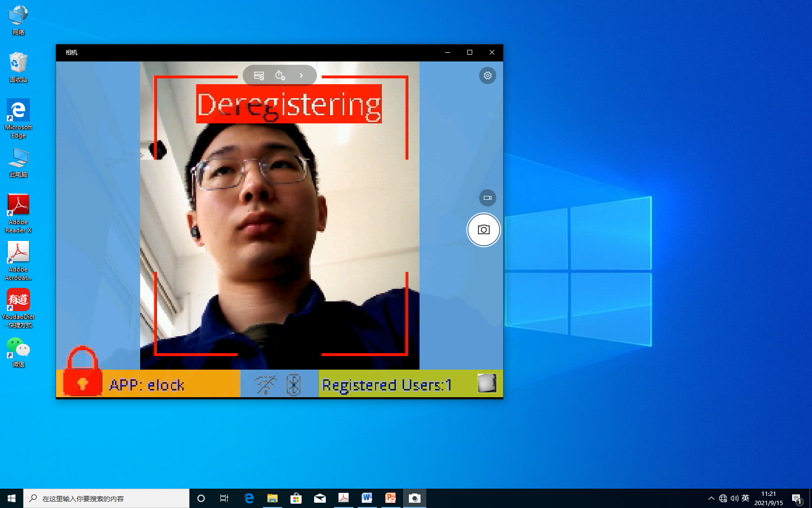Open File Explorer from the taskbar
The height and width of the screenshot is (508, 812).
coord(273,498)
